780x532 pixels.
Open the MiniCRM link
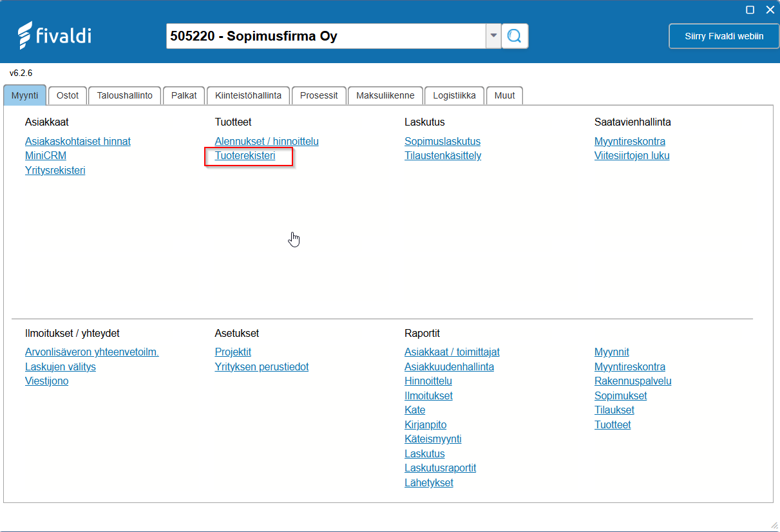[x=46, y=155]
